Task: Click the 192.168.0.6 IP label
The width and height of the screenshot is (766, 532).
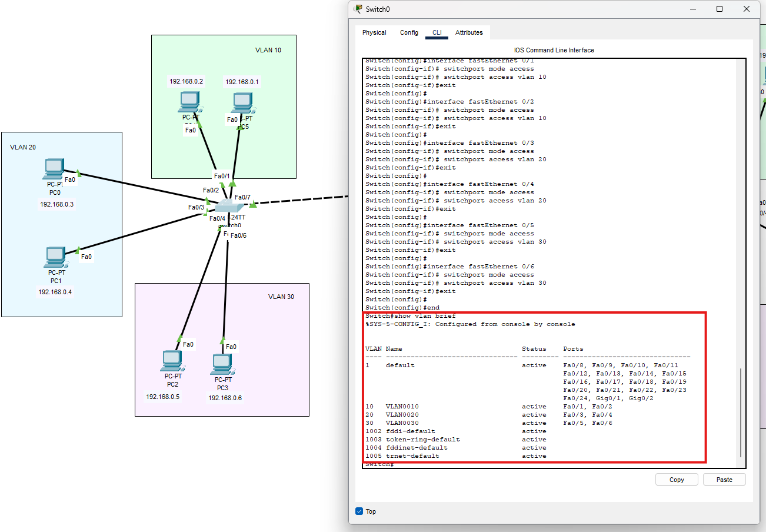Action: point(225,398)
